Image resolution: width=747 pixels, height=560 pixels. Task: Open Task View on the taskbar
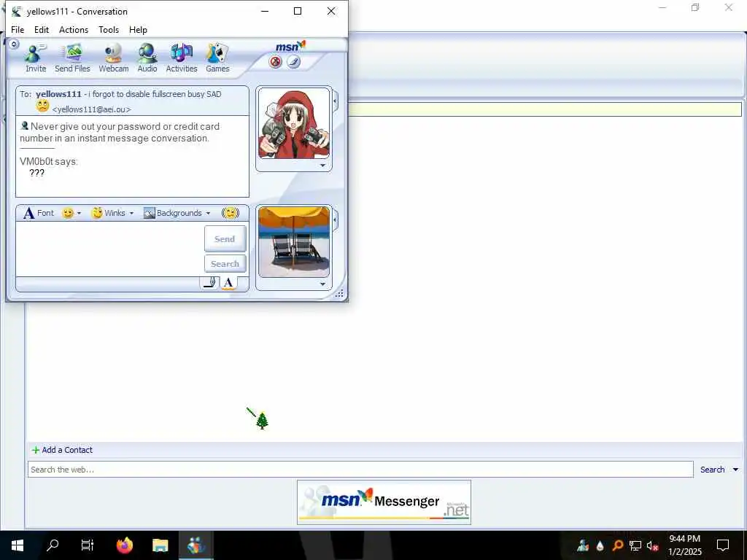tap(88, 545)
